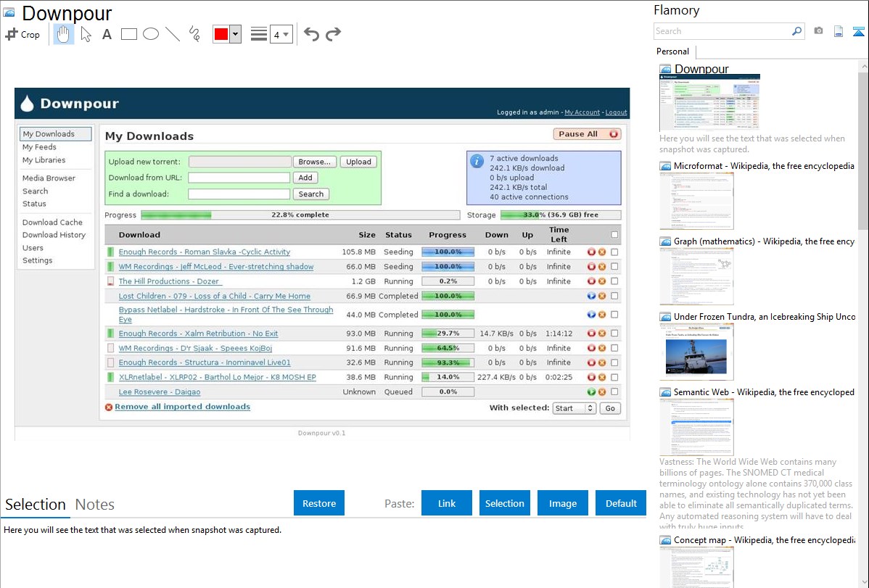Paste as Link

click(x=447, y=503)
